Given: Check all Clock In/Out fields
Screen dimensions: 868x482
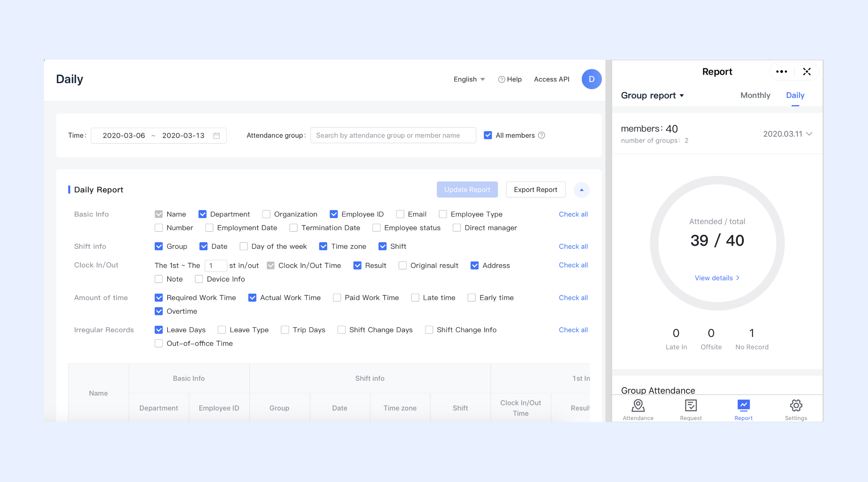Looking at the screenshot, I should (573, 265).
